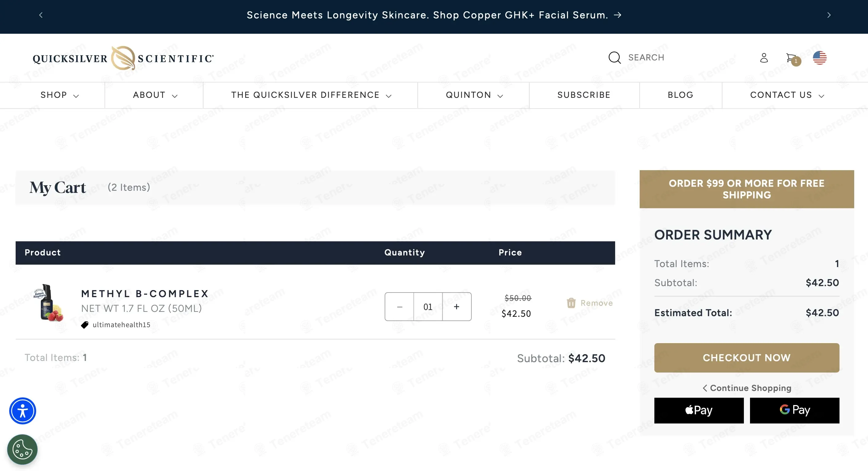Click the NET WT 1.7 FL OZ text
868x471 pixels.
click(142, 308)
